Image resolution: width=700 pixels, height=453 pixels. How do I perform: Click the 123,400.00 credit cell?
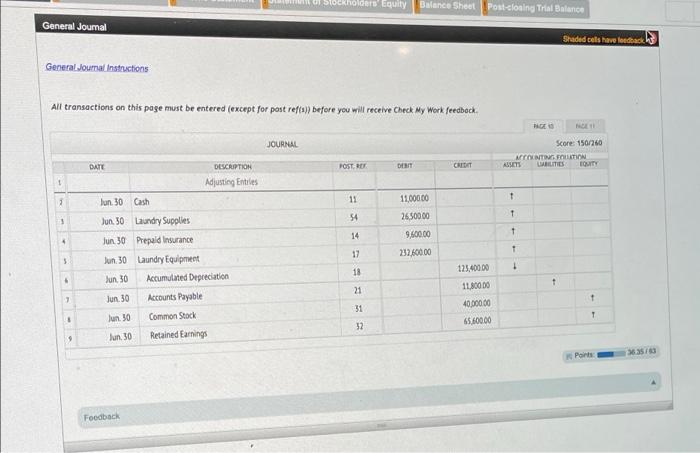tap(466, 268)
